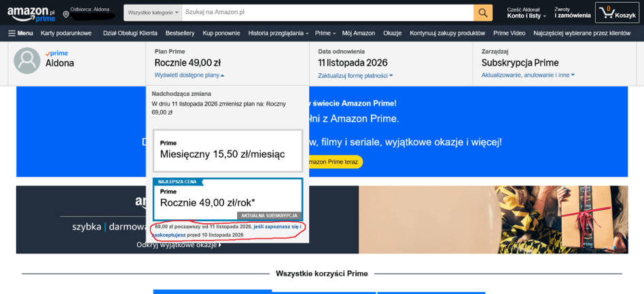Open Karty podarunkowe in navigation bar
This screenshot has width=644, height=294.
pos(66,33)
